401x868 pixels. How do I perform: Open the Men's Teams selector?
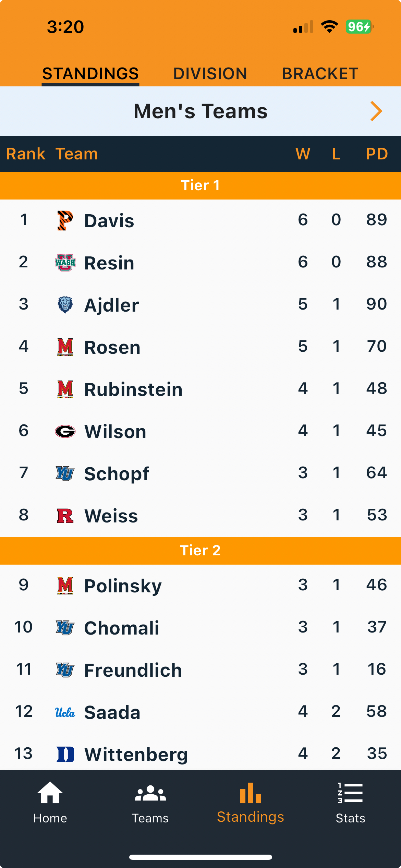200,111
